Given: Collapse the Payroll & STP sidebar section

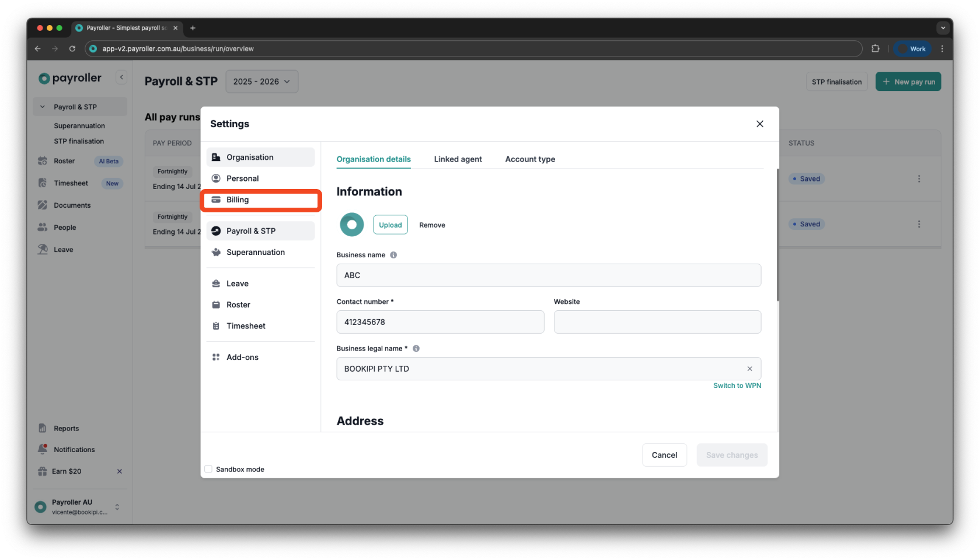Looking at the screenshot, I should 41,106.
